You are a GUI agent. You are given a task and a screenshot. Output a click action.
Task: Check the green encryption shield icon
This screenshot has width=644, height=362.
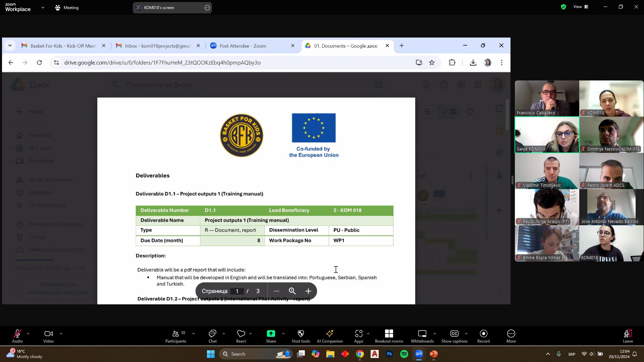tap(563, 7)
